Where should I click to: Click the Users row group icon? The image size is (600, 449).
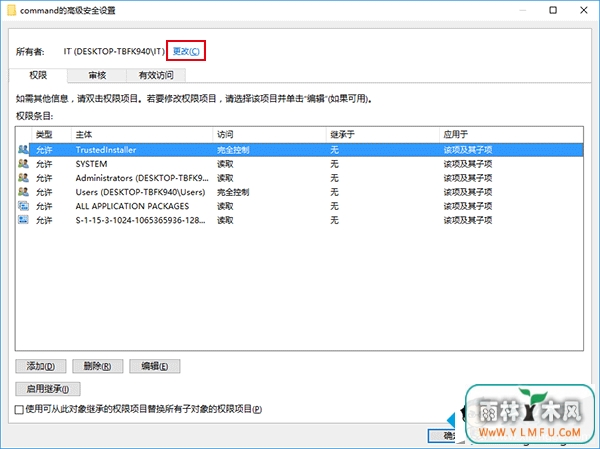[23, 192]
